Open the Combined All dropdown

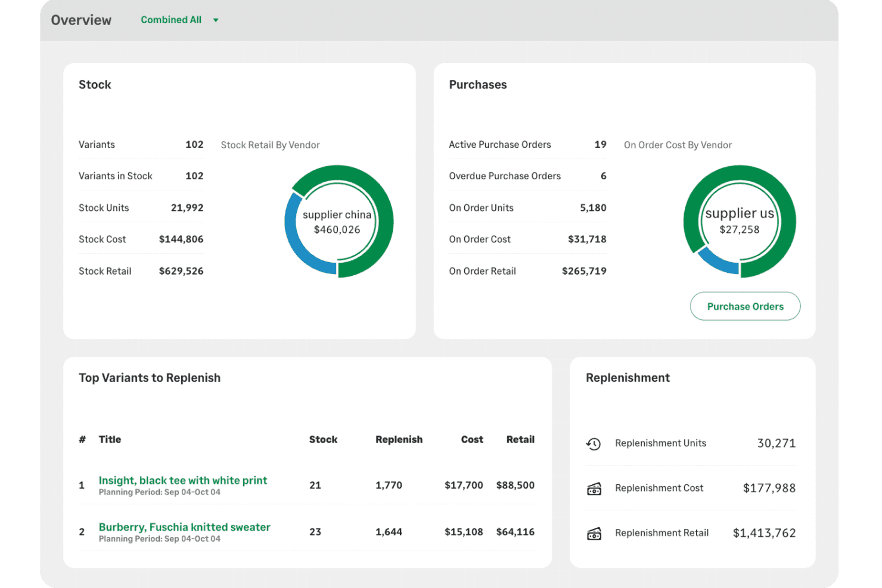tap(179, 20)
